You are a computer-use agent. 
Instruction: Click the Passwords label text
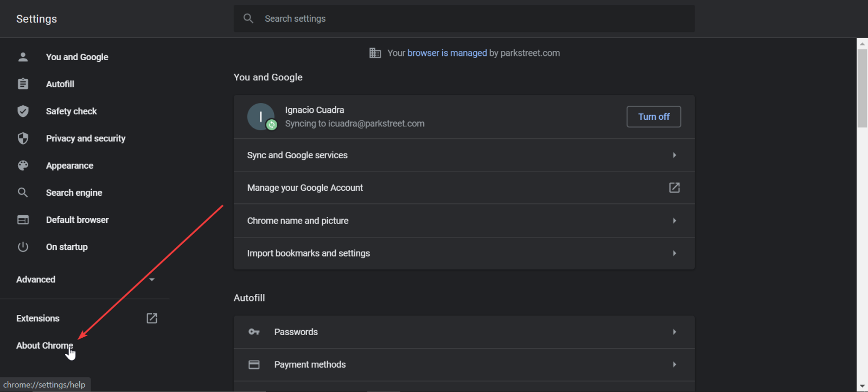296,332
